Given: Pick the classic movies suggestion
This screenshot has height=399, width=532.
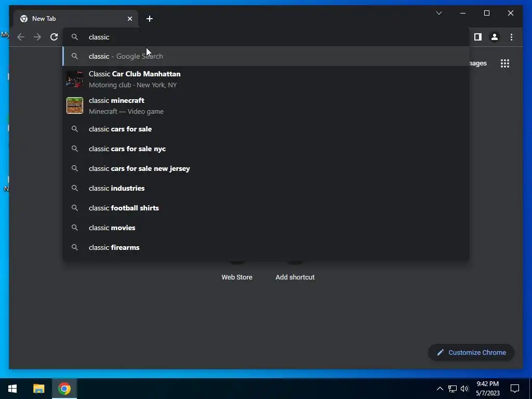Looking at the screenshot, I should pos(266,228).
